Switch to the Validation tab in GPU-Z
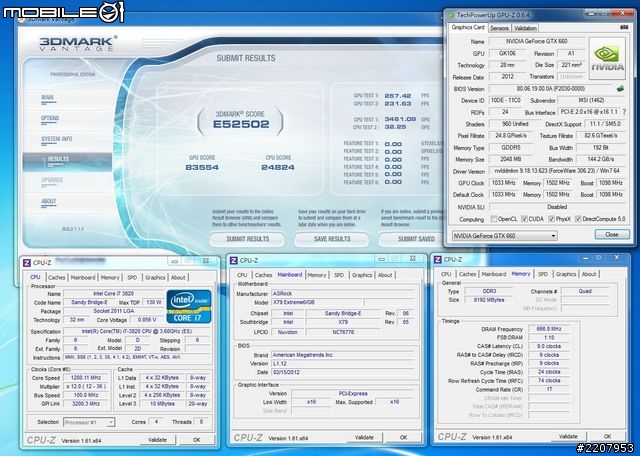This screenshot has height=456, width=640. 525,28
